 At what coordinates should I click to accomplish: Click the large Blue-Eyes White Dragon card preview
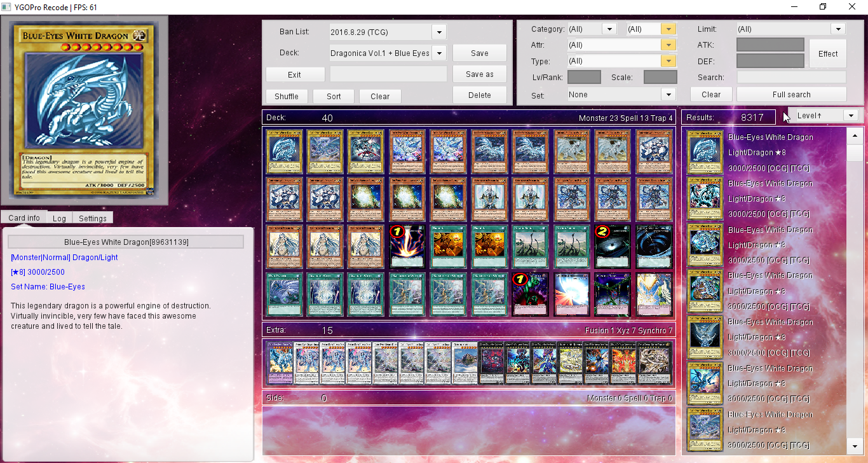coord(85,111)
